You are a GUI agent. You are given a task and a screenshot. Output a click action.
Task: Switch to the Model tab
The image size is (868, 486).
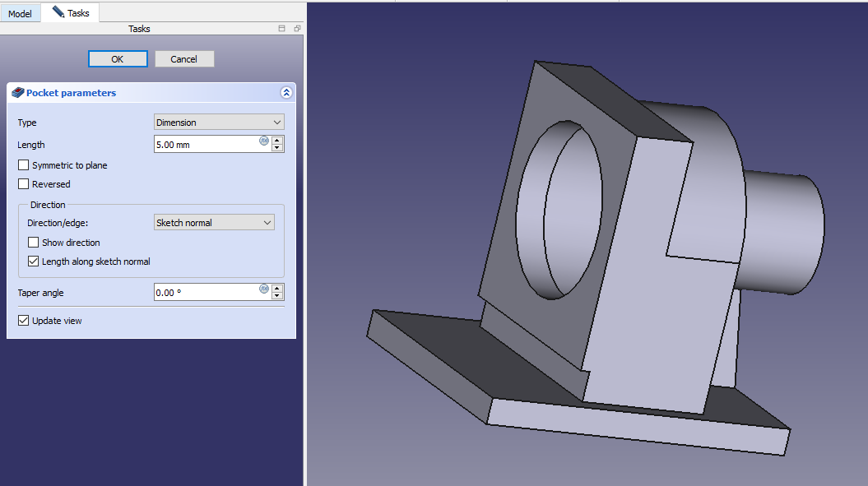20,13
